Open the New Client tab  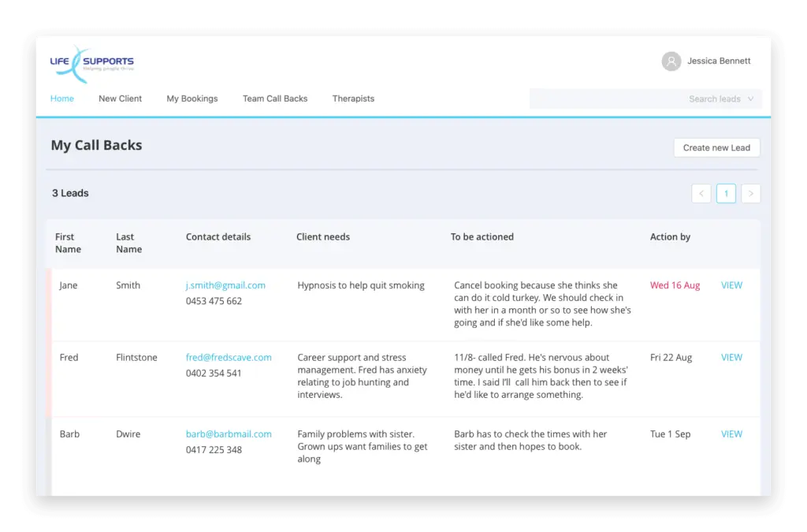(x=120, y=99)
